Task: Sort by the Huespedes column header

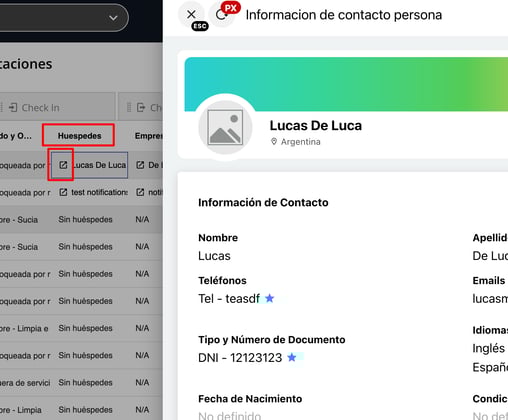Action: tap(79, 136)
